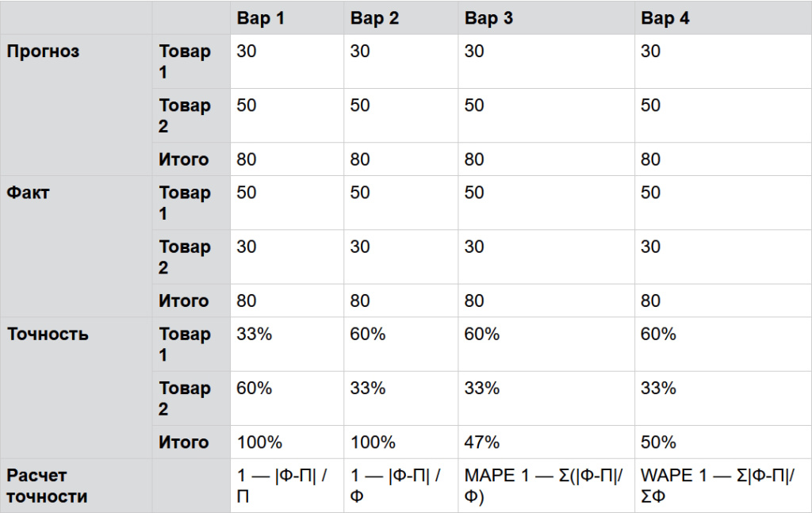Select the "Вар 2" column header
812x513 pixels.
click(374, 18)
